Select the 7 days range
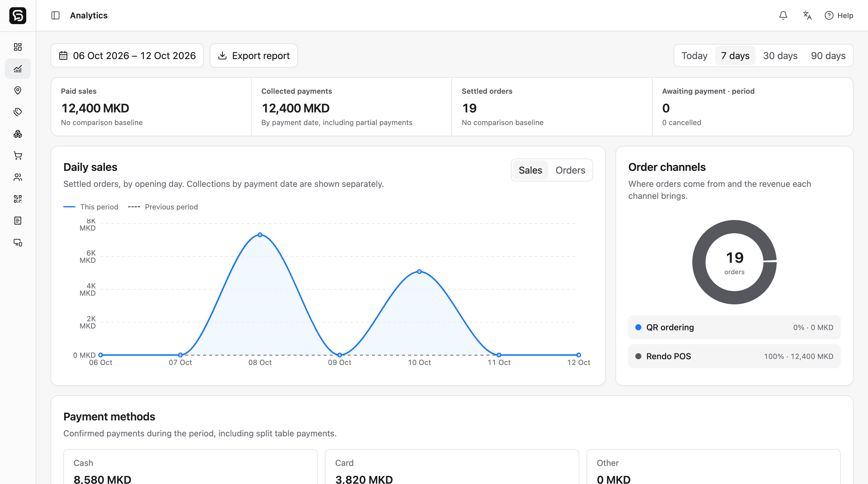Viewport: 868px width, 484px height. tap(735, 56)
